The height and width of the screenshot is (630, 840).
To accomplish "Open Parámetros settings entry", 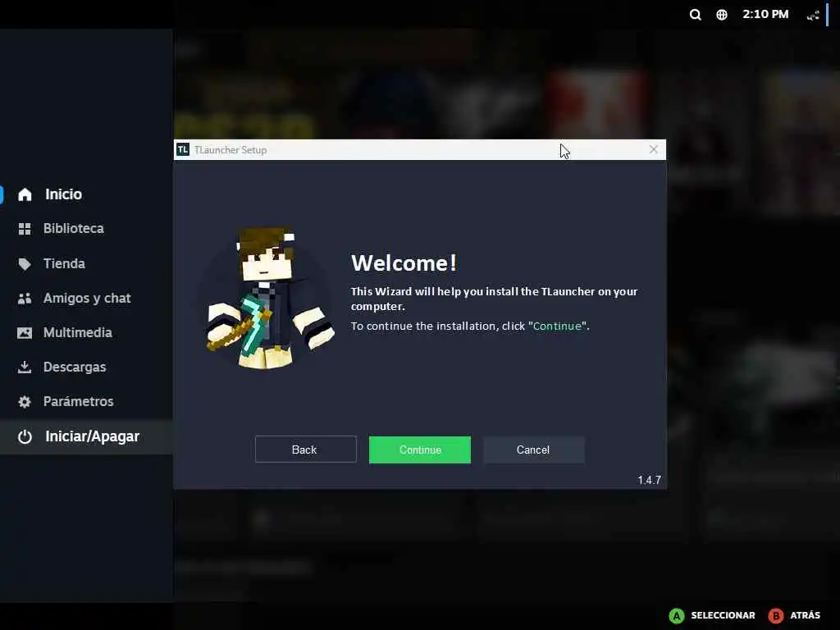I will click(x=86, y=401).
